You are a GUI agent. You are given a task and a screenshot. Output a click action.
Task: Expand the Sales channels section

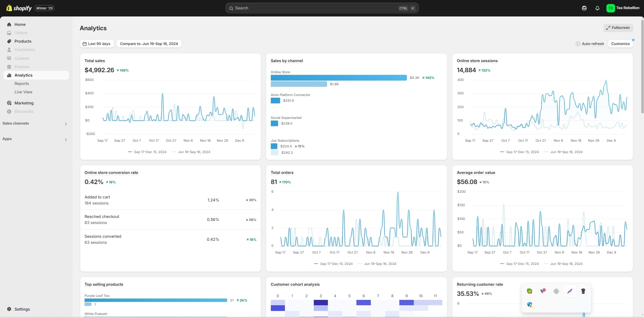[66, 124]
